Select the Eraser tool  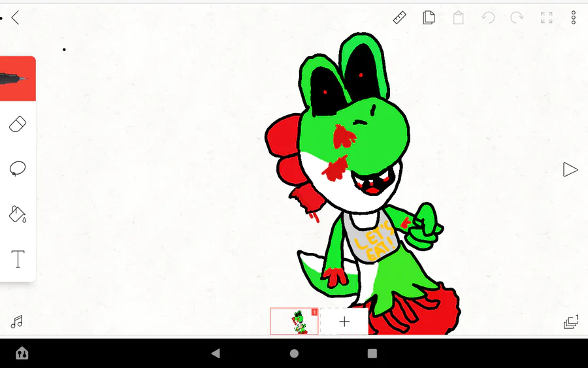click(x=18, y=124)
